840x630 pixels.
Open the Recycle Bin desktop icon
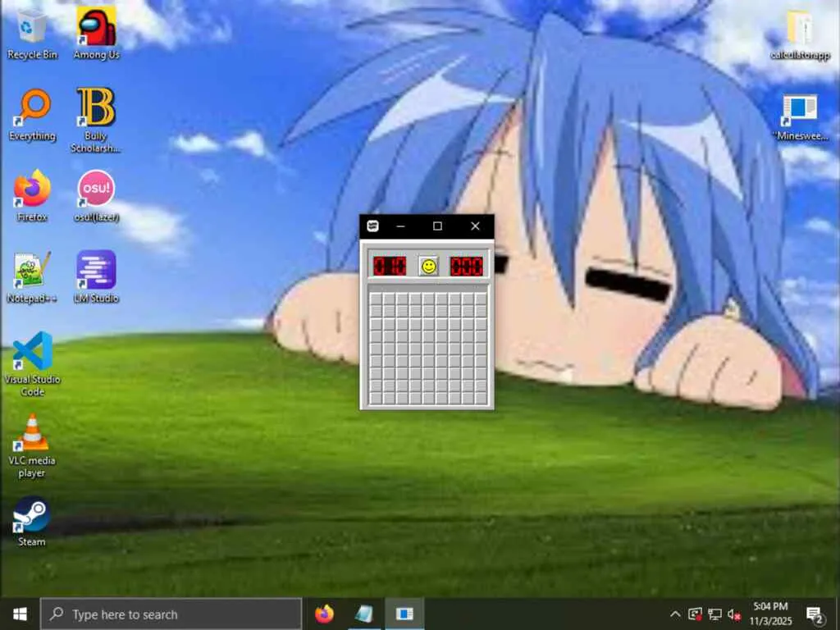coord(32,35)
